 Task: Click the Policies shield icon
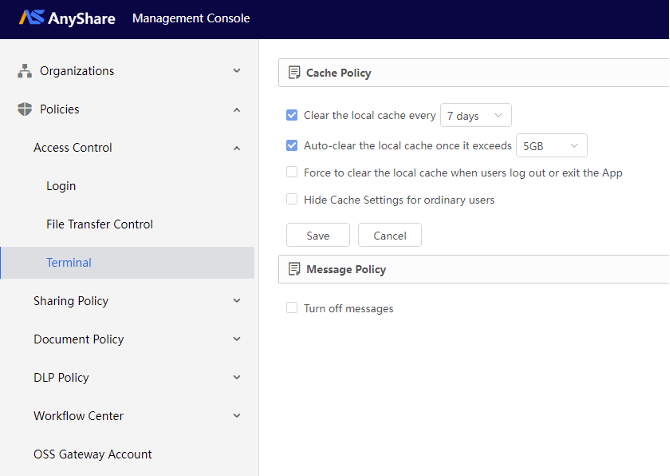(x=25, y=109)
